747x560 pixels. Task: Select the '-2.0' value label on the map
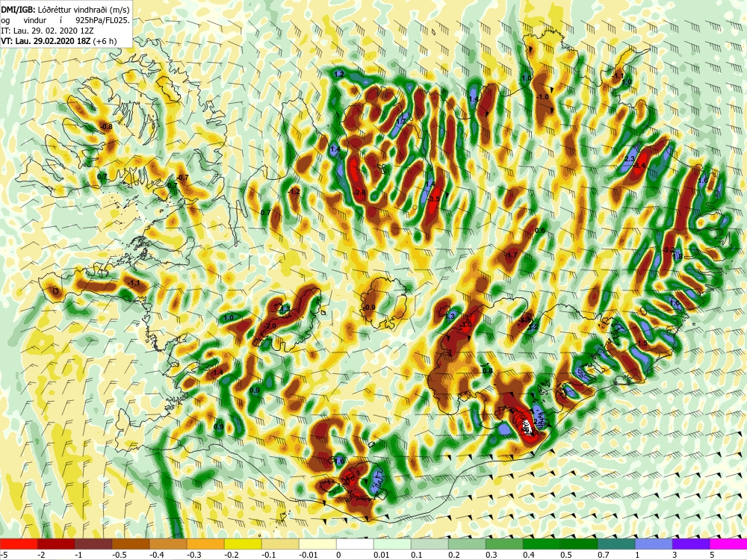270,326
